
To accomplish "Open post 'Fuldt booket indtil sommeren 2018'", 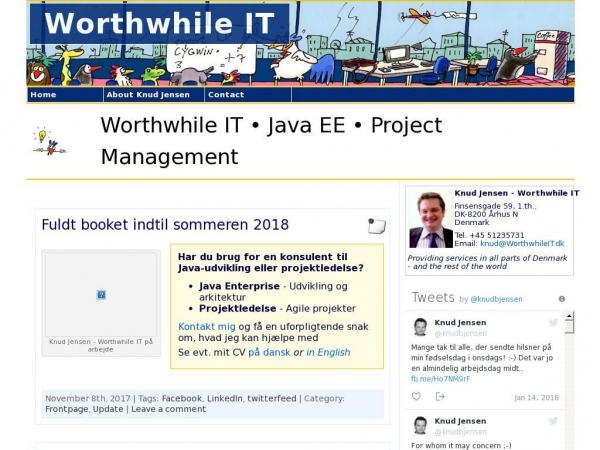I will [x=165, y=225].
